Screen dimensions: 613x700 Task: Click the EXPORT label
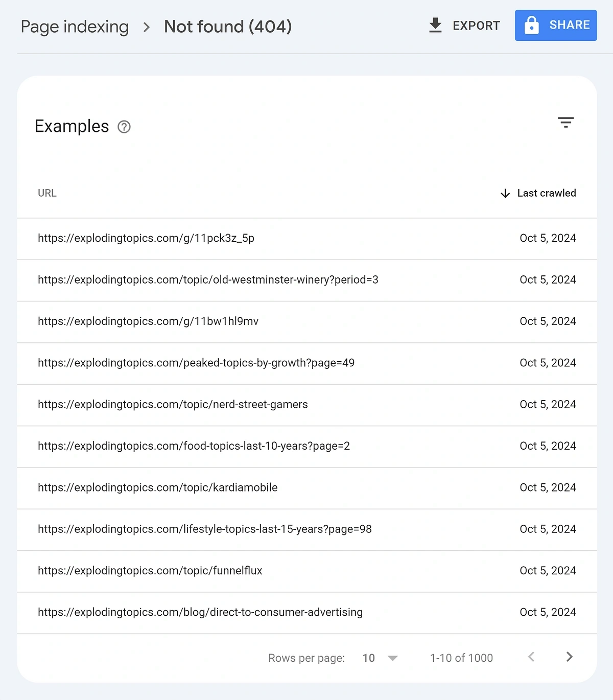(476, 26)
